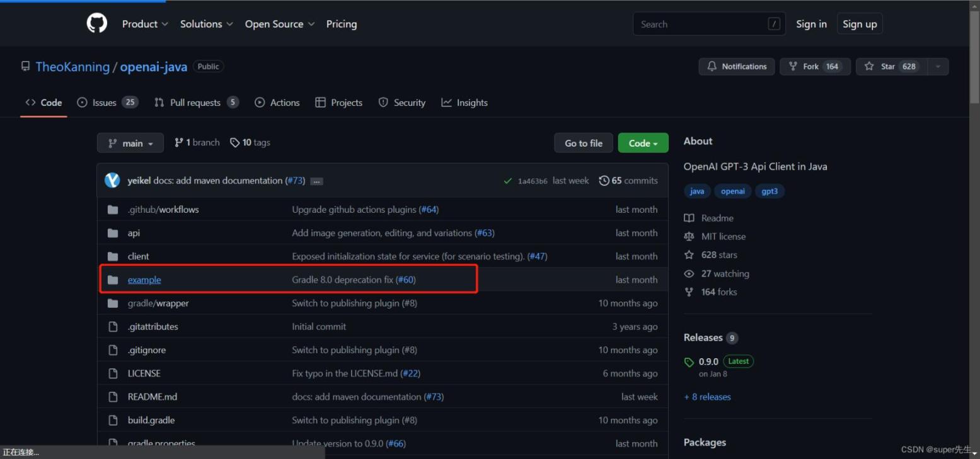This screenshot has height=459, width=980.
Task: View the 65 commits history link
Action: click(x=628, y=181)
